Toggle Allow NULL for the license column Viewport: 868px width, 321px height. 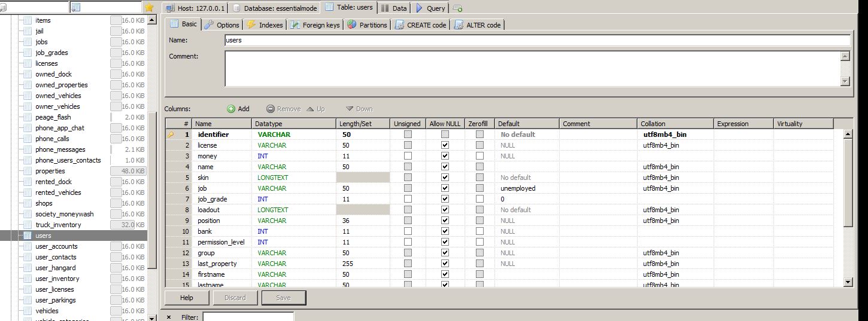pos(445,145)
